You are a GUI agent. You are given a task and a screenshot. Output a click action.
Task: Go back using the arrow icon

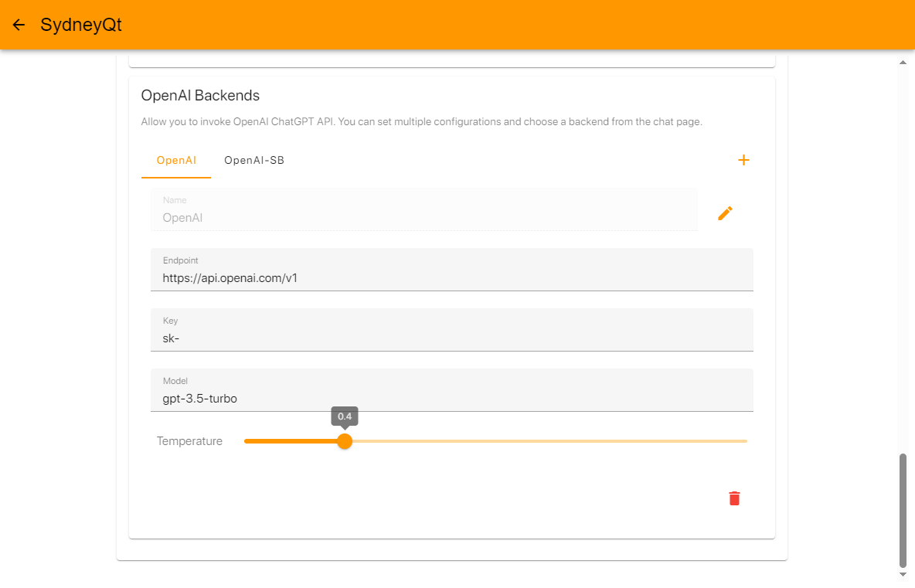[x=19, y=25]
